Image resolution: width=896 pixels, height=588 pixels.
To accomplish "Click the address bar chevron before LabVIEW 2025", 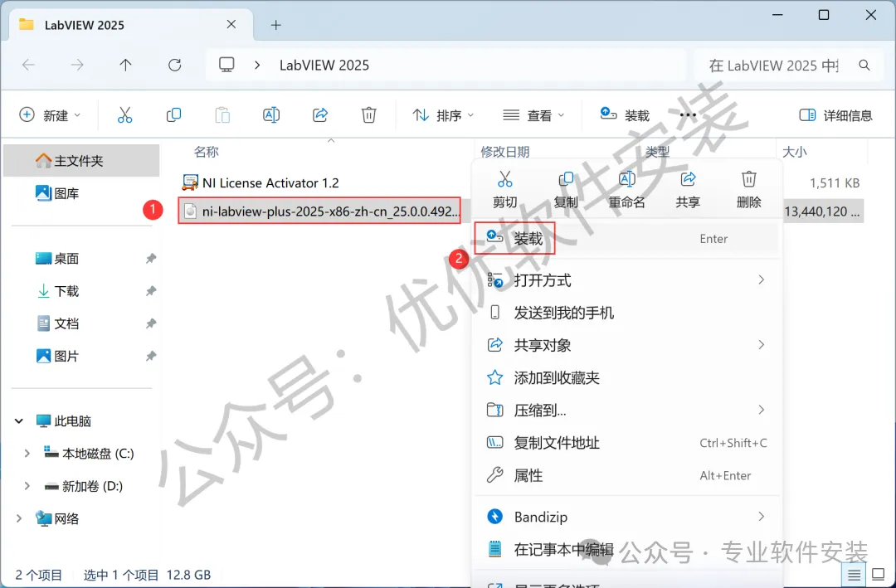I will (x=257, y=66).
